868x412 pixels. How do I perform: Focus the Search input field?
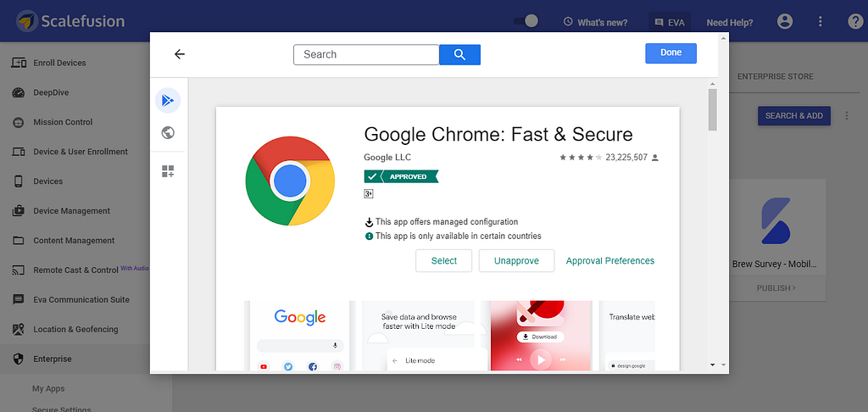[x=366, y=54]
